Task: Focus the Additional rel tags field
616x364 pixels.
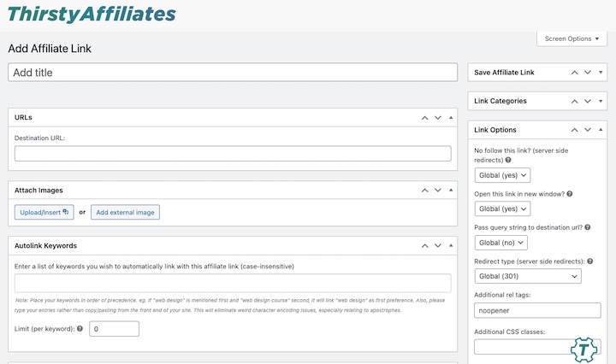Action: click(x=537, y=310)
